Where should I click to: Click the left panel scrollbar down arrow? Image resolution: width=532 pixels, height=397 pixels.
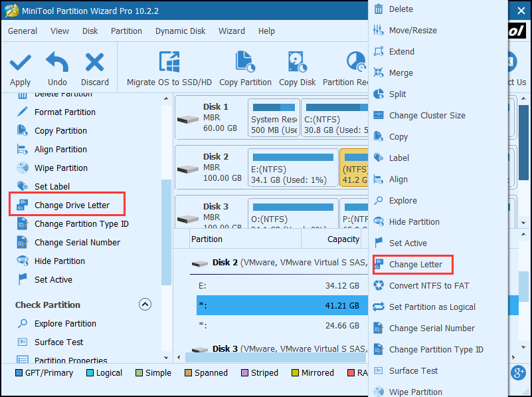166,358
